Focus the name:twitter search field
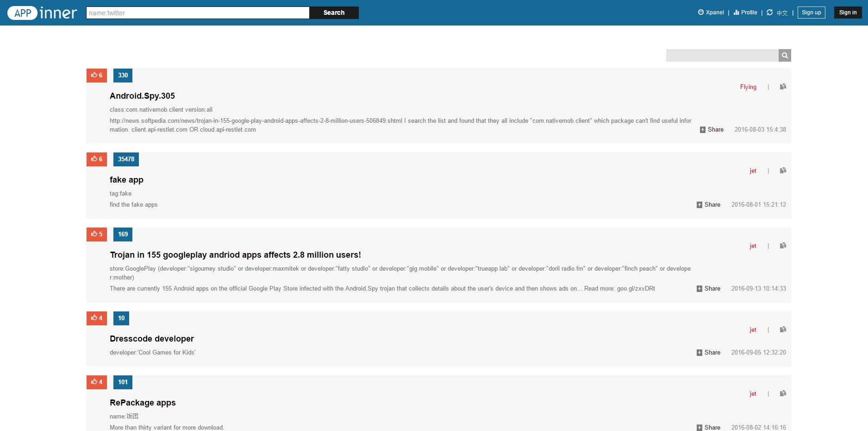868x431 pixels. point(198,13)
